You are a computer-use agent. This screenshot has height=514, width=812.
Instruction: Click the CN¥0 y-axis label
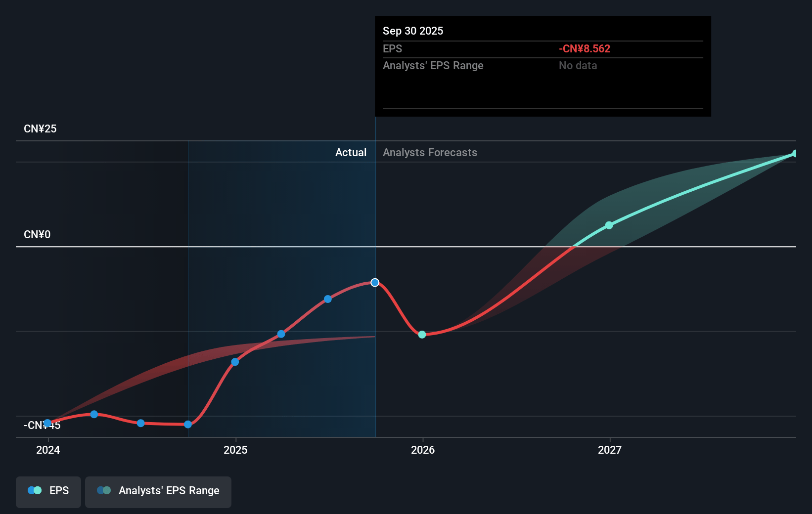37,235
